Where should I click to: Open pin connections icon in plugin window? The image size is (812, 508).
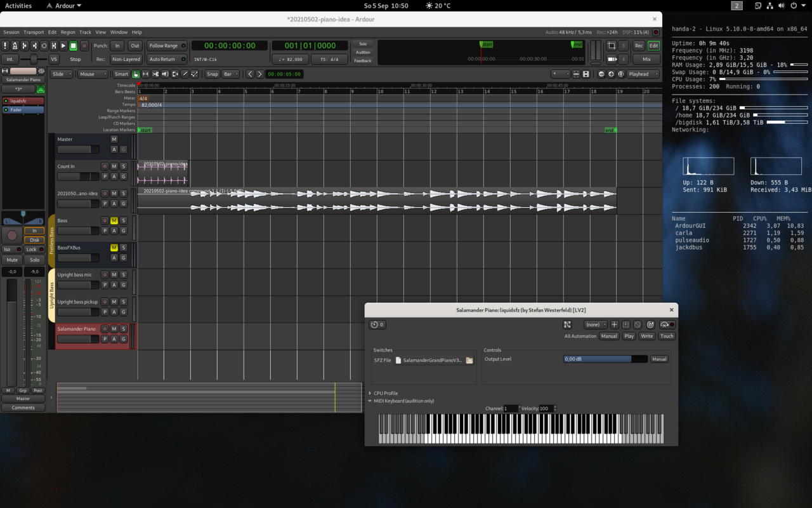tap(567, 324)
